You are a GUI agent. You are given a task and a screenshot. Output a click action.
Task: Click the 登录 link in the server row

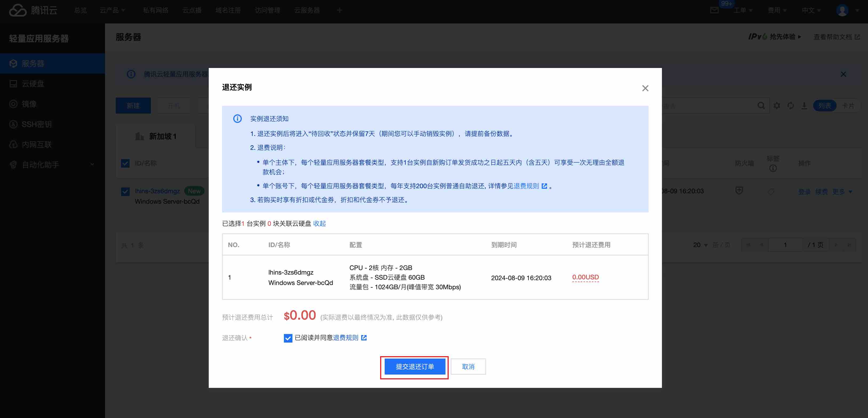point(804,192)
